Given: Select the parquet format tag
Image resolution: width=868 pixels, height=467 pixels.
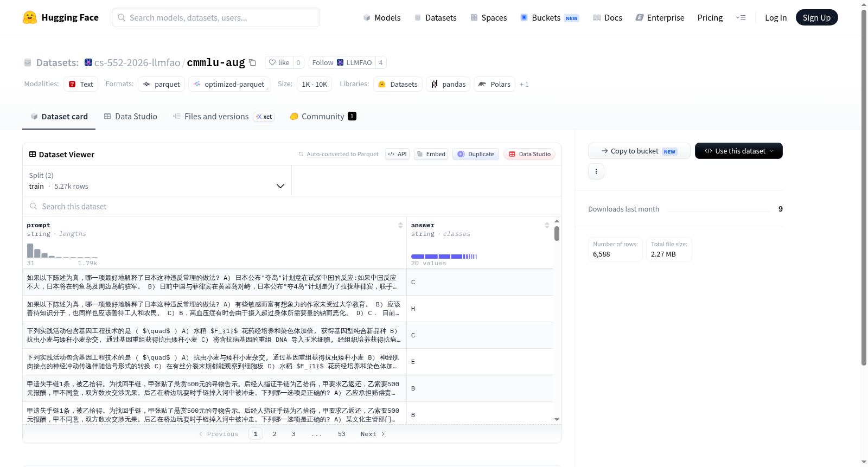Looking at the screenshot, I should [162, 84].
